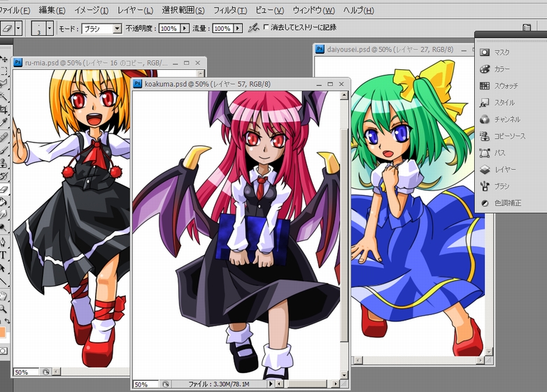The image size is (547, 392).
Task: Select the Healing Brush tool
Action: coord(3,137)
